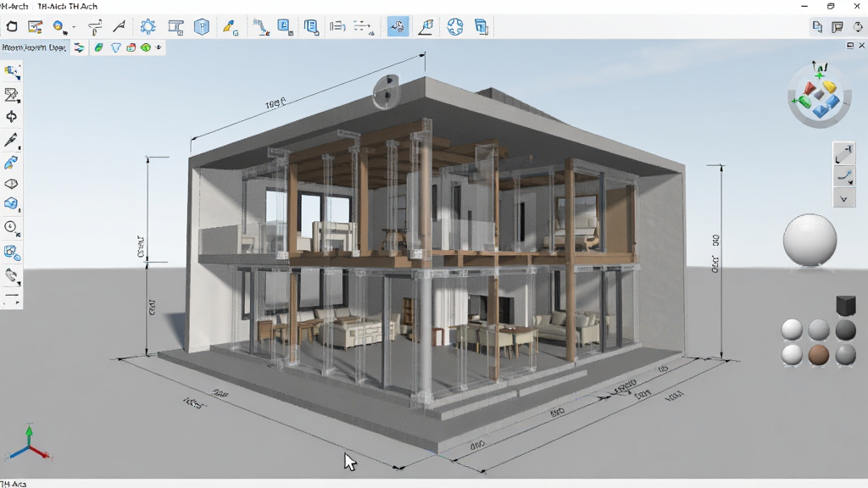The image size is (868, 488).
Task: Click the clock history tool in the left sidebar
Action: (x=11, y=227)
